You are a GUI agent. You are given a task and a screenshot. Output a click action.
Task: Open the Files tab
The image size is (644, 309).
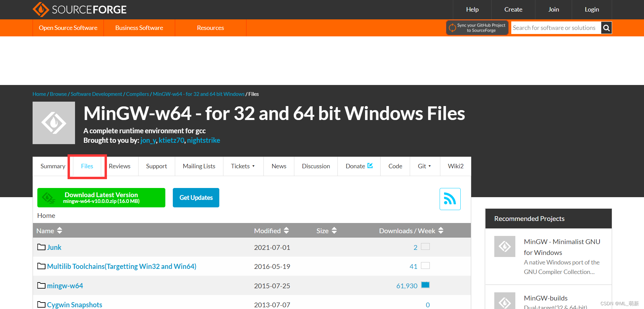coord(87,166)
